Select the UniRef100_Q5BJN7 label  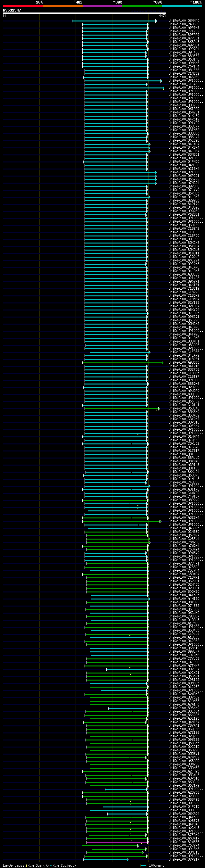pos(184,127)
